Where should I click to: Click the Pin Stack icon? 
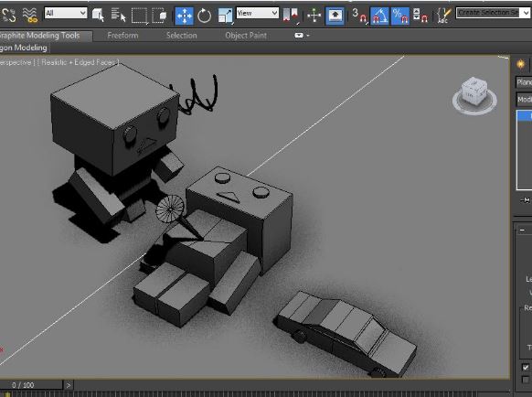click(525, 200)
